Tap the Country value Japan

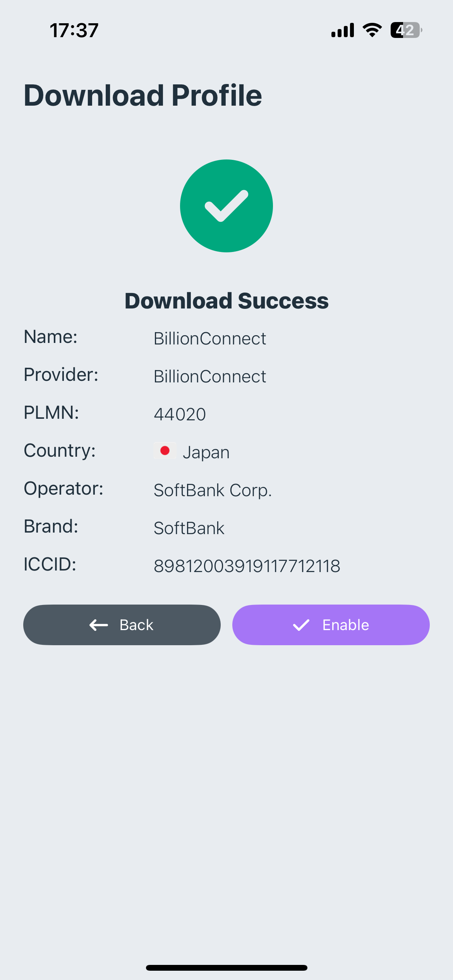206,452
